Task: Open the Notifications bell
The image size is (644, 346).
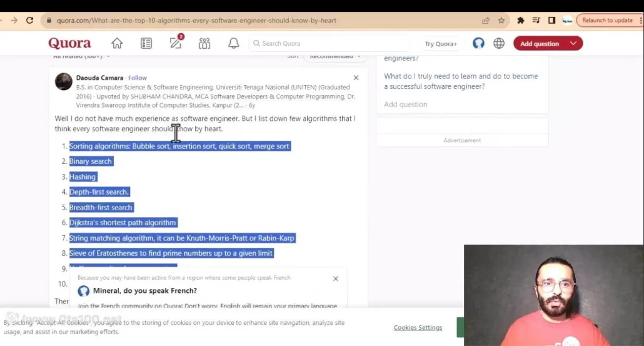Action: (x=233, y=44)
